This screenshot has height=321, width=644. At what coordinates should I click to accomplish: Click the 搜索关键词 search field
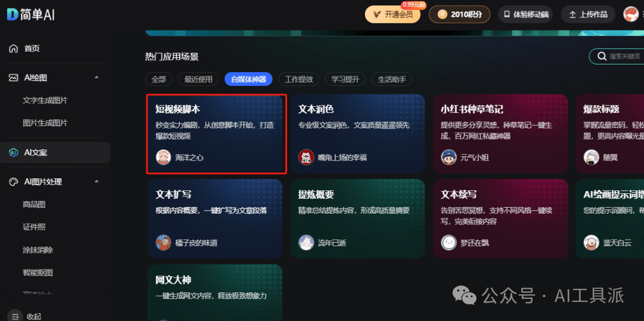point(617,56)
